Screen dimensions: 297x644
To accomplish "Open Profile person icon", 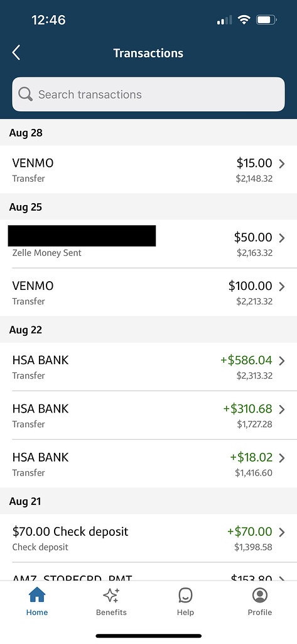I will click(260, 595).
